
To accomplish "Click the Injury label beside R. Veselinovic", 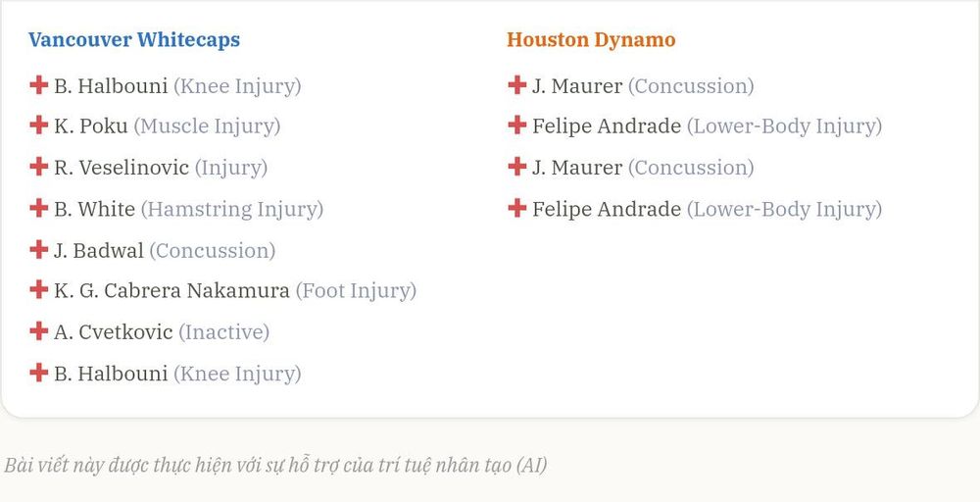I will [231, 169].
